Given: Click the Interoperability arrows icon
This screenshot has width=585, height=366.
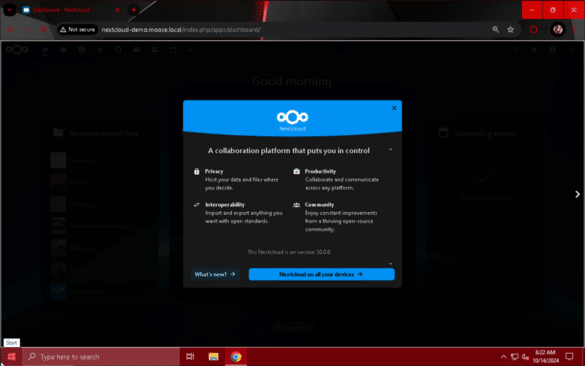Looking at the screenshot, I should (197, 204).
